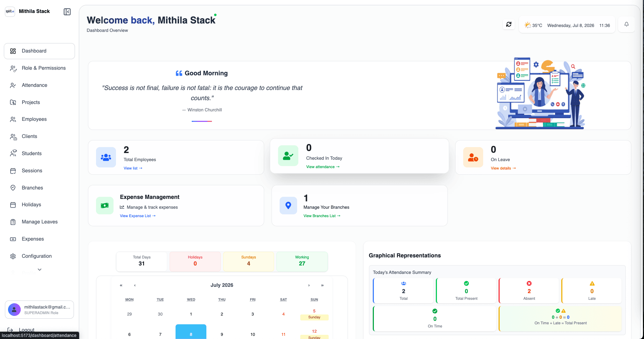Screen dimensions: 644x339
Task: Open View Branches List link
Action: (x=322, y=216)
